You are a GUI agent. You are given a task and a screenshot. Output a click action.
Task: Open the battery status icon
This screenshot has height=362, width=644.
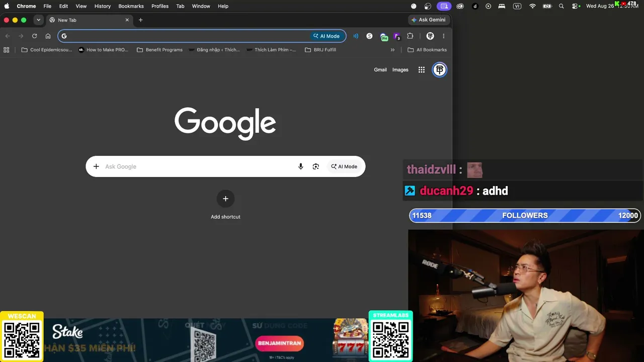click(547, 6)
